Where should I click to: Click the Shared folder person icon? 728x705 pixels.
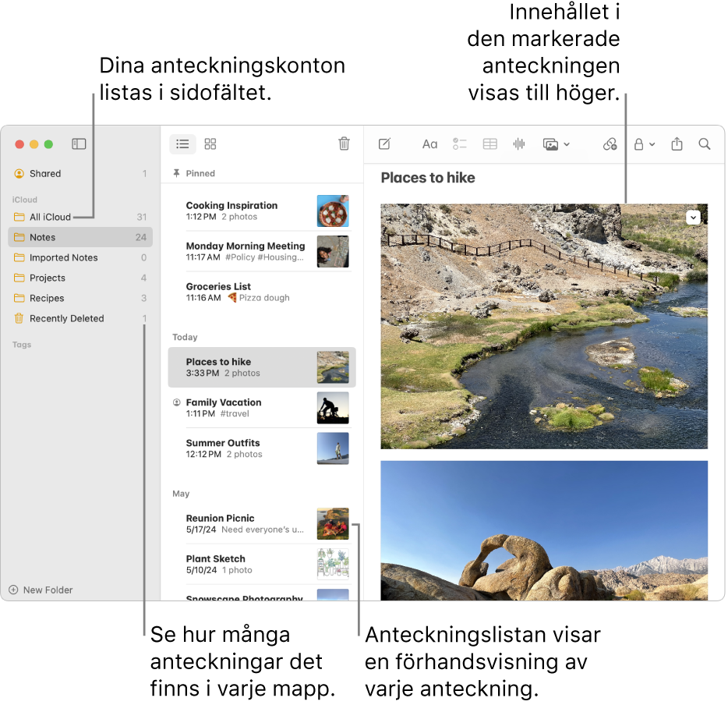point(19,174)
